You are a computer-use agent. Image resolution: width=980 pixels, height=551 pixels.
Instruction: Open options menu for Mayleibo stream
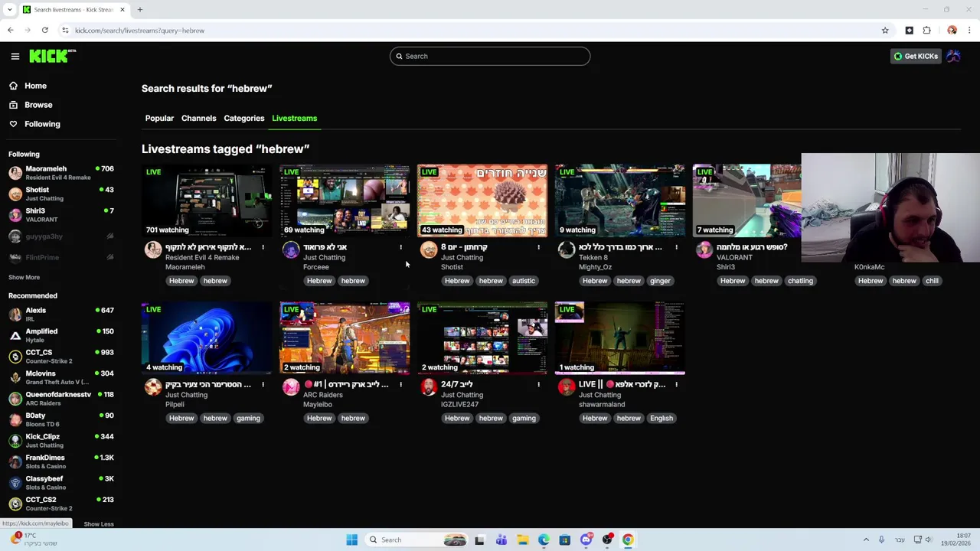(x=400, y=385)
